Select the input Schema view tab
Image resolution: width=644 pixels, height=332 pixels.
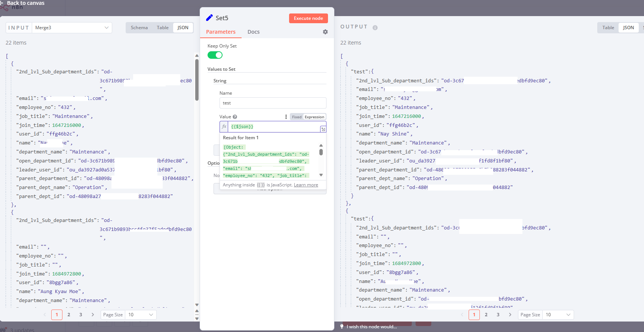point(139,28)
